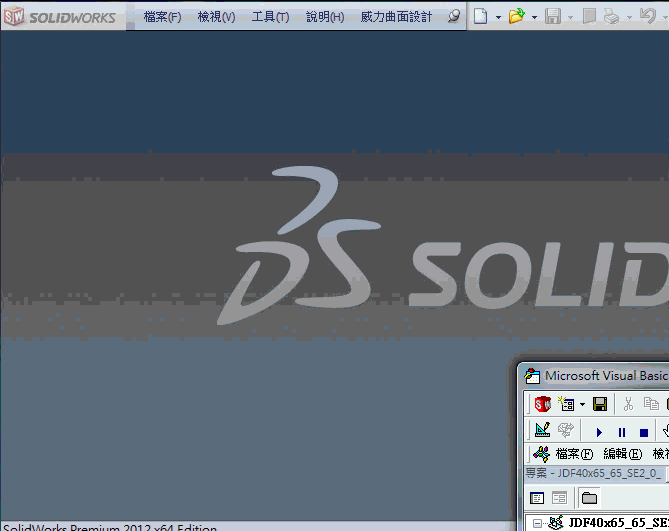Click the Copy icon in Visual Basic
The height and width of the screenshot is (531, 669).
point(651,403)
